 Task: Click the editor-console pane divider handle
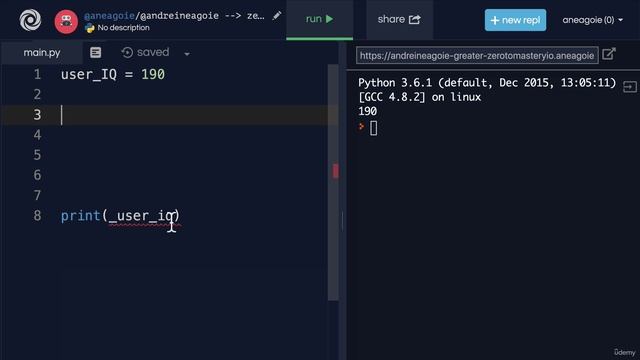coord(342,221)
